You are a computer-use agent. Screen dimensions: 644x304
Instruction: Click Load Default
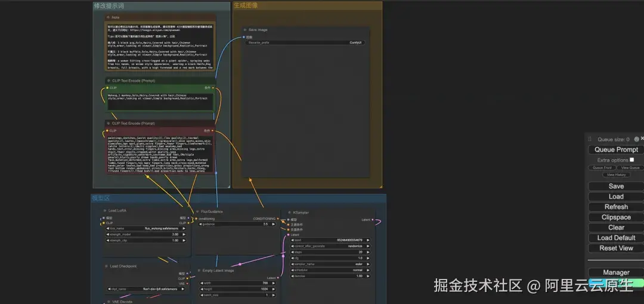click(x=616, y=237)
